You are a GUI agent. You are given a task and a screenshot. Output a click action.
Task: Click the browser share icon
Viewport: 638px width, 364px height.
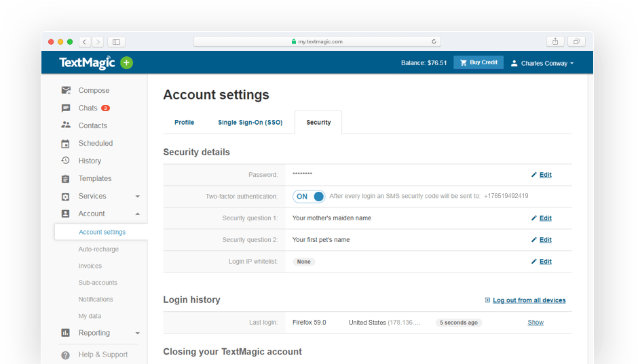point(555,41)
